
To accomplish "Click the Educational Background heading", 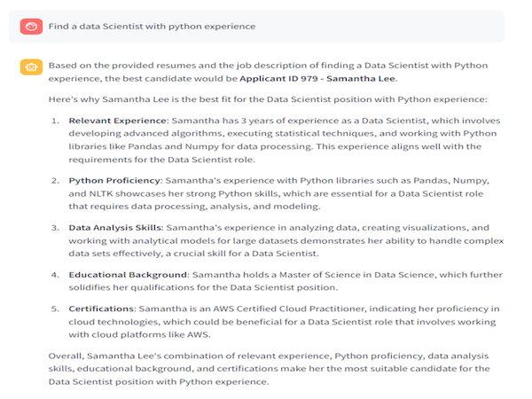I will click(x=128, y=275).
